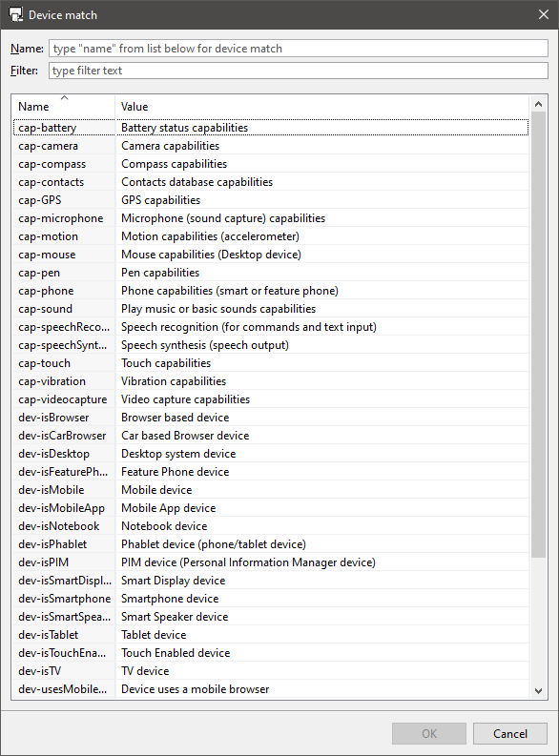559x756 pixels.
Task: Select the dev-isPhablet row
Action: pyautogui.click(x=271, y=544)
